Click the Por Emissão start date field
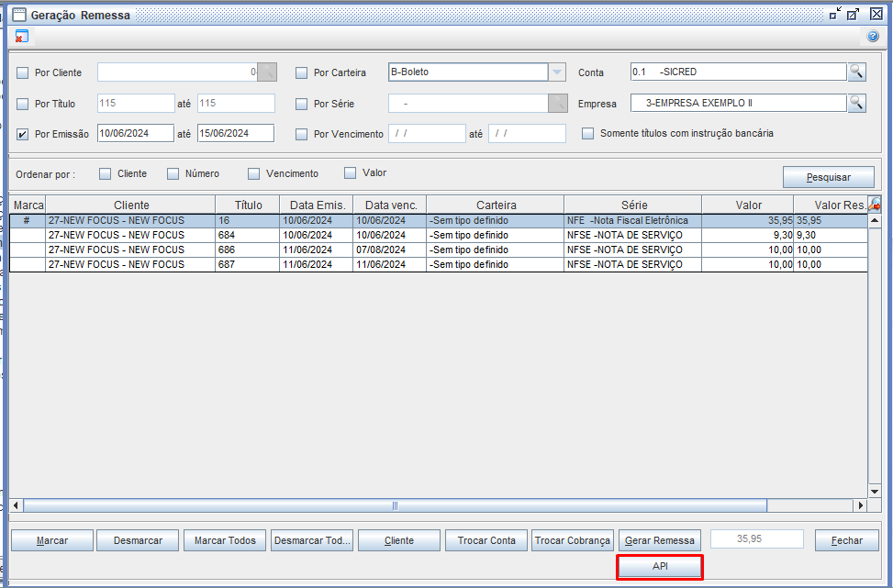The width and height of the screenshot is (893, 588). click(x=136, y=133)
